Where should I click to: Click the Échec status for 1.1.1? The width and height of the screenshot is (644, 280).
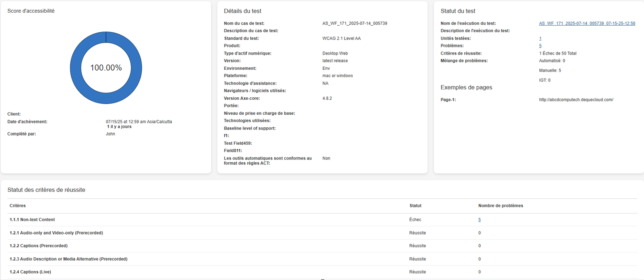click(415, 220)
